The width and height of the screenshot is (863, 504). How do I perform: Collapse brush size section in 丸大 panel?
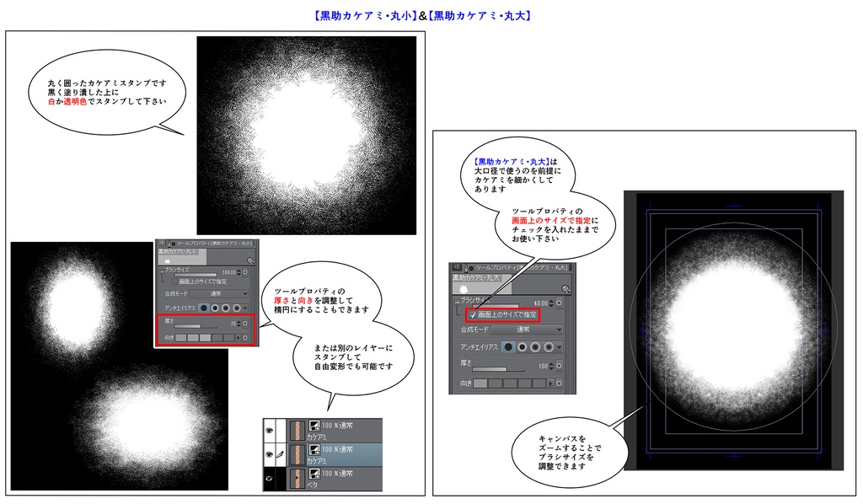(x=457, y=302)
